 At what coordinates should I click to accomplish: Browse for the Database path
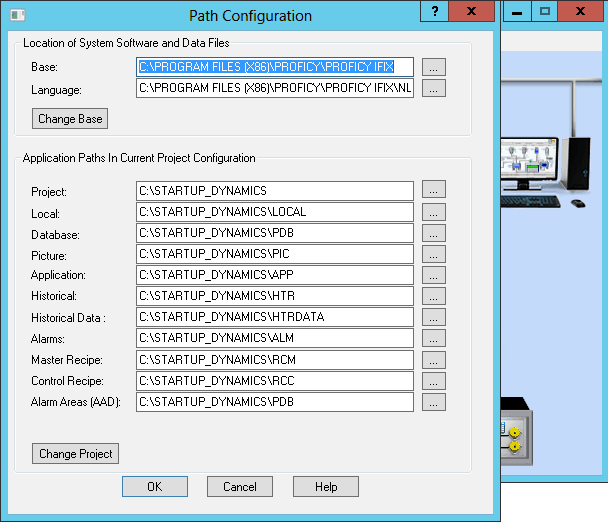tap(434, 233)
